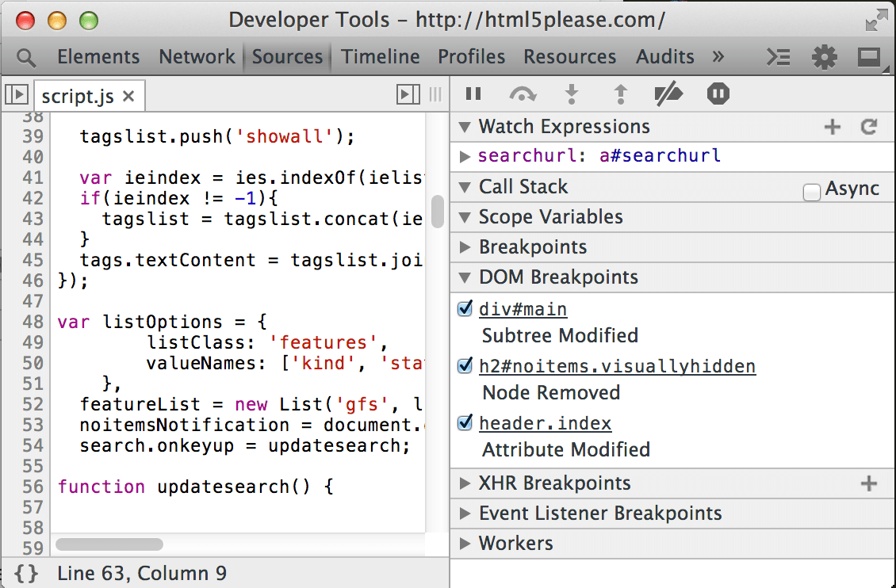
Task: Click the step over function icon
Action: coord(522,95)
